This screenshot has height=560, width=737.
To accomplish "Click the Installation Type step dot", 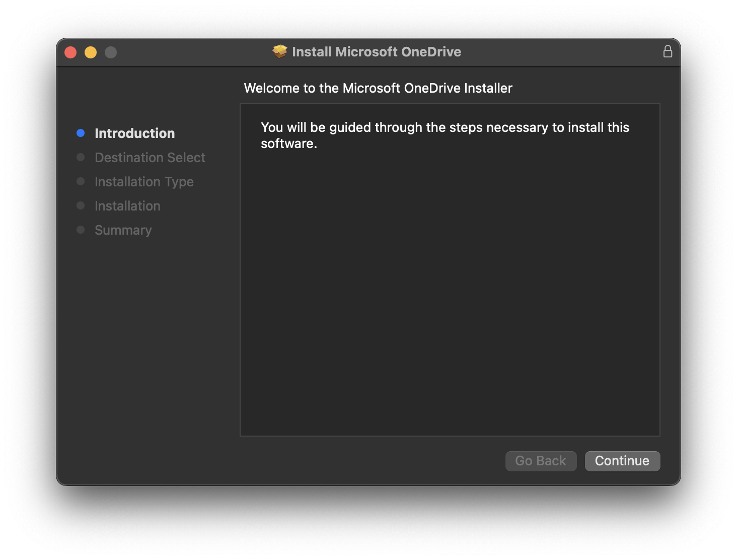I will click(x=81, y=181).
